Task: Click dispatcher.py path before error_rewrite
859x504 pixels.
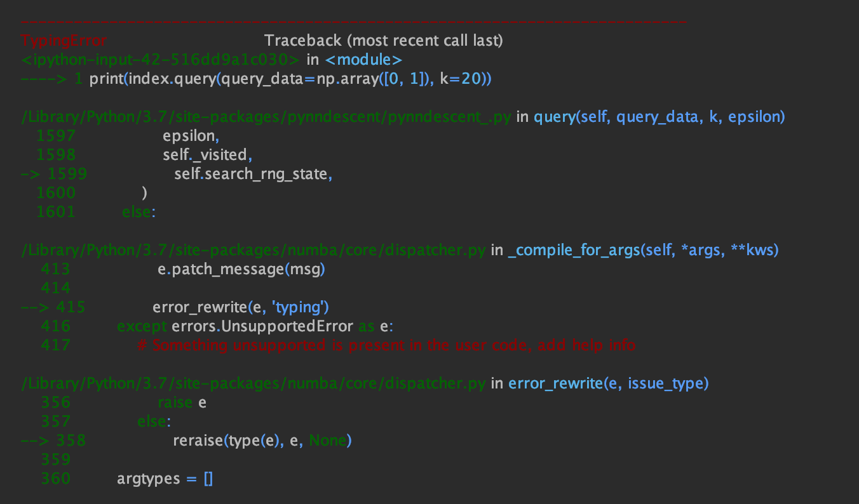Action: point(254,383)
